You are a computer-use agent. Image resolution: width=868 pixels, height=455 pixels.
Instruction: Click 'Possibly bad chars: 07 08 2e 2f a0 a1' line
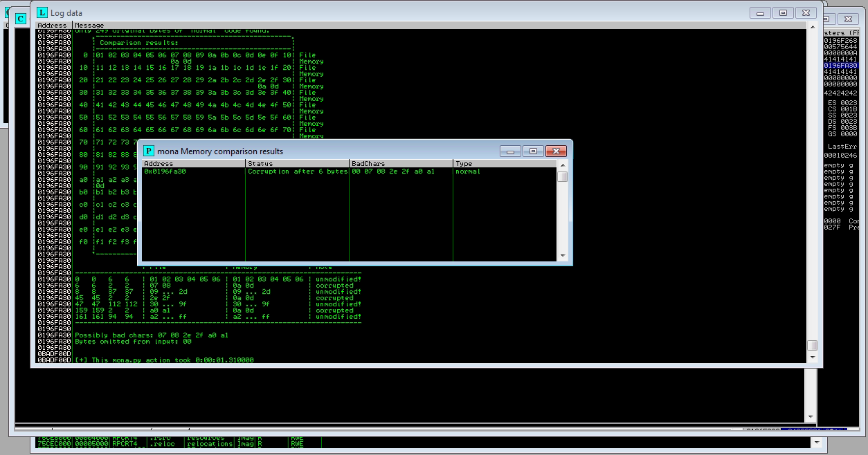pyautogui.click(x=152, y=335)
